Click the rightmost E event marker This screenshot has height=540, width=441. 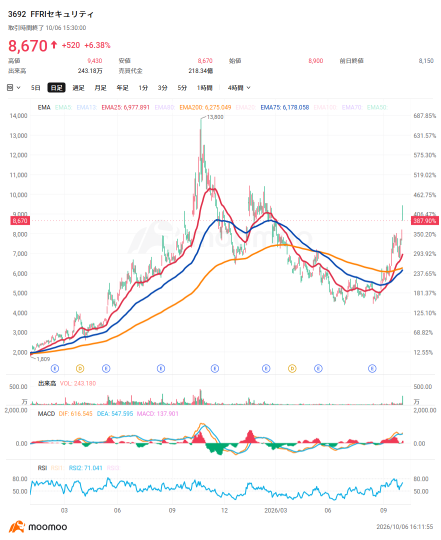pyautogui.click(x=372, y=368)
